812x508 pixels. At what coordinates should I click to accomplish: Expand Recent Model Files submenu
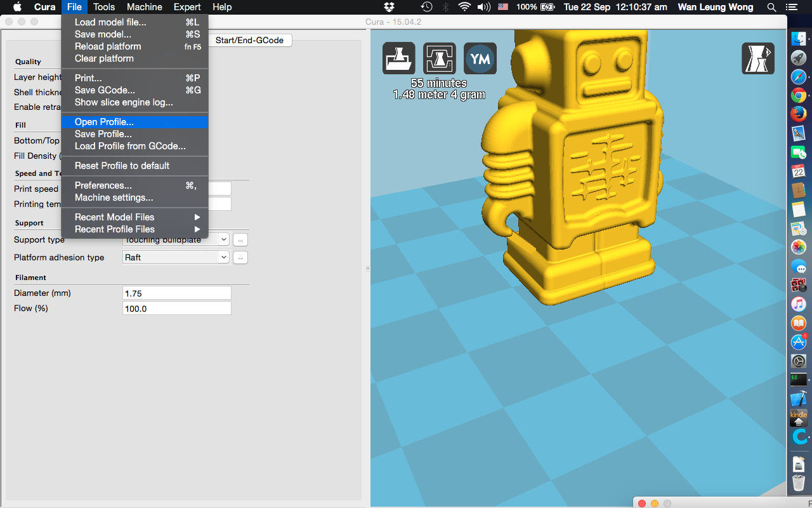(x=134, y=217)
